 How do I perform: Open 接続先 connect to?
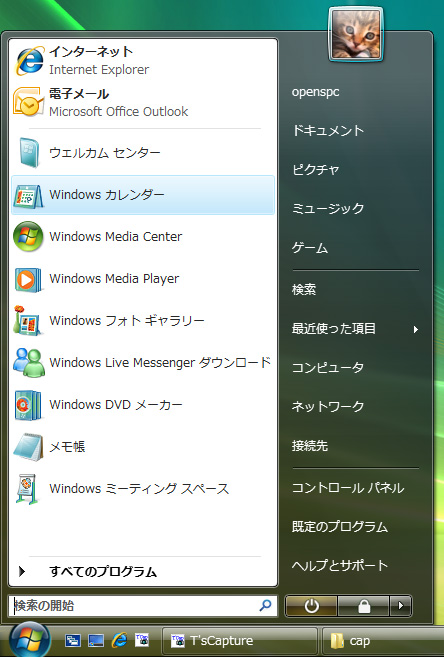pyautogui.click(x=310, y=445)
